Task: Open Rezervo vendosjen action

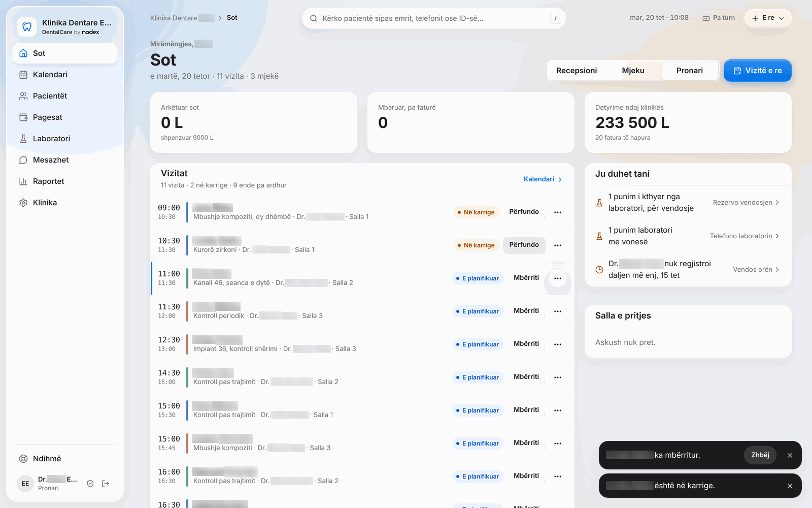Action: click(746, 202)
